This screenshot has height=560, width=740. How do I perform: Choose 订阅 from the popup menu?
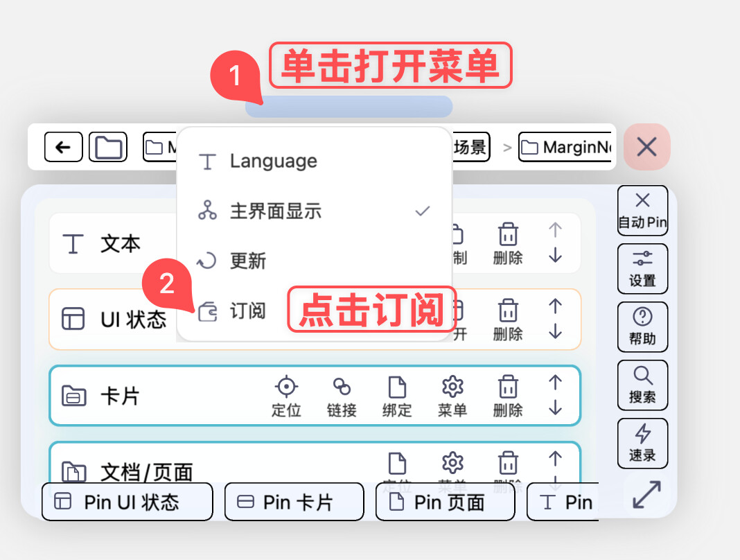[x=247, y=311]
